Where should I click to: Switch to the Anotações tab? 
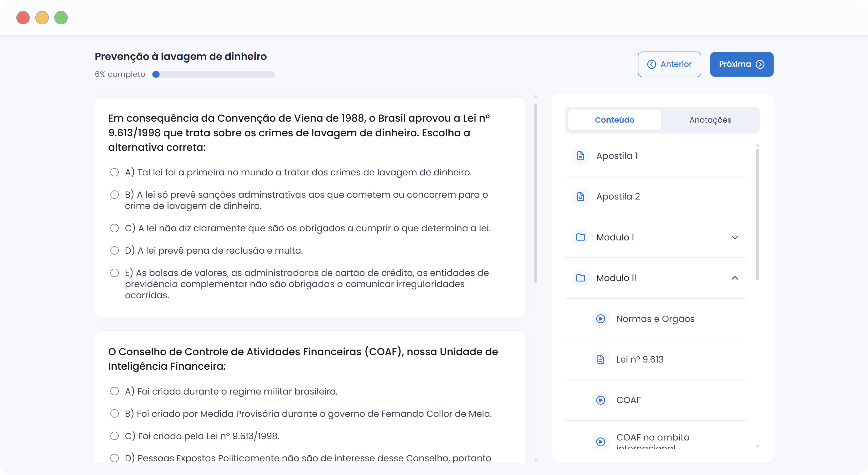pos(710,120)
